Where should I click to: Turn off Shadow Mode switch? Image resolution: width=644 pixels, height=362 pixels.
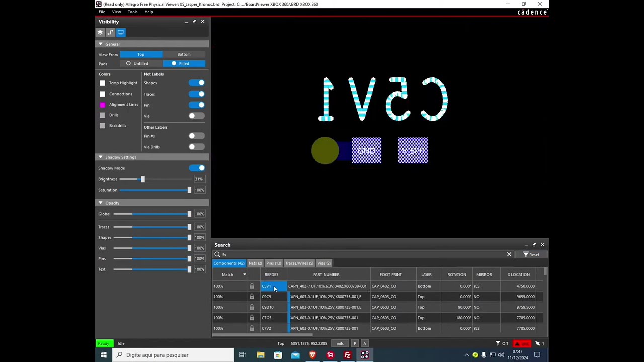197,168
